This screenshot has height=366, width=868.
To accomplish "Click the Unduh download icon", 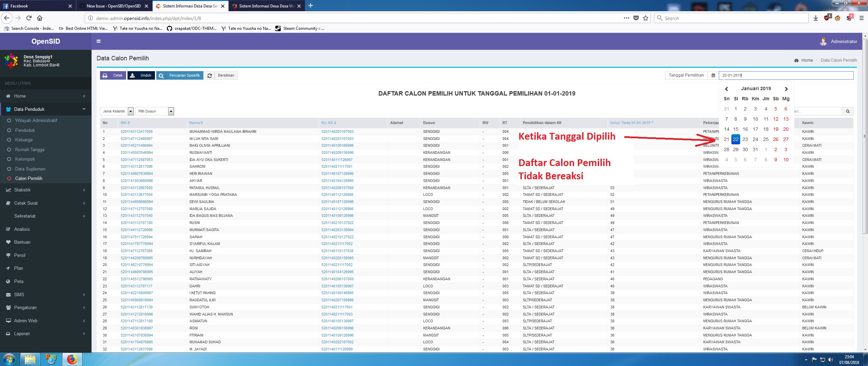I will pos(133,75).
